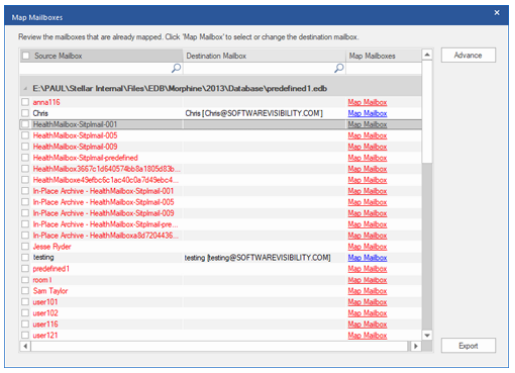515x373 pixels.
Task: Check the Jesse Ryder mailbox checkbox
Action: [x=25, y=246]
